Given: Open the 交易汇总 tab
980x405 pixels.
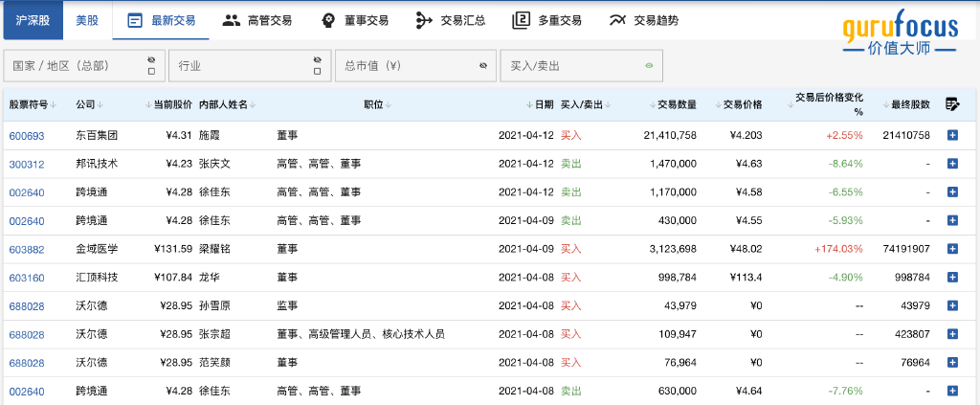Looking at the screenshot, I should pyautogui.click(x=451, y=21).
